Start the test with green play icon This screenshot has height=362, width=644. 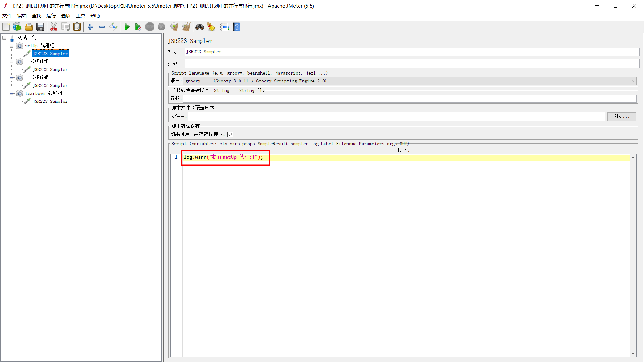127,27
